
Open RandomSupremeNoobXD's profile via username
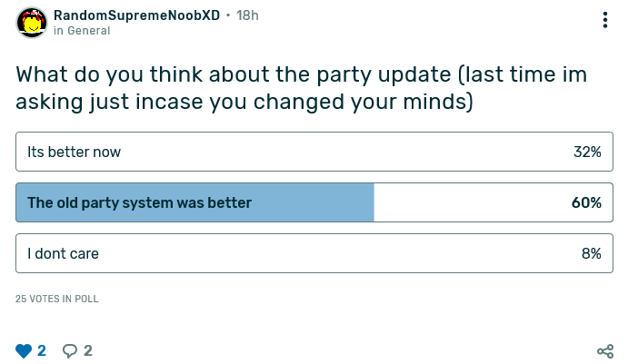coord(136,15)
